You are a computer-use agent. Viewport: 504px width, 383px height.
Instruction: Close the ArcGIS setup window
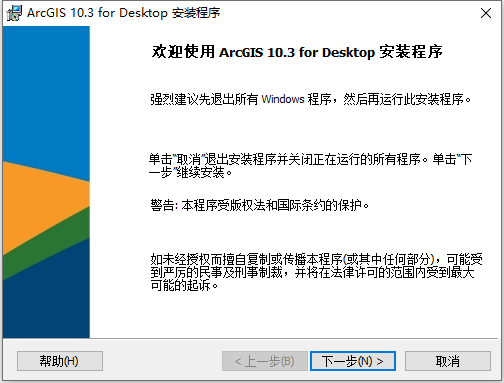[x=486, y=13]
